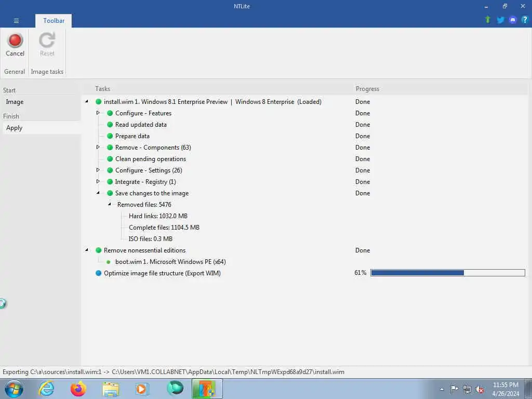The image size is (532, 399).
Task: Click the teal globe taskbar icon
Action: pyautogui.click(x=175, y=388)
